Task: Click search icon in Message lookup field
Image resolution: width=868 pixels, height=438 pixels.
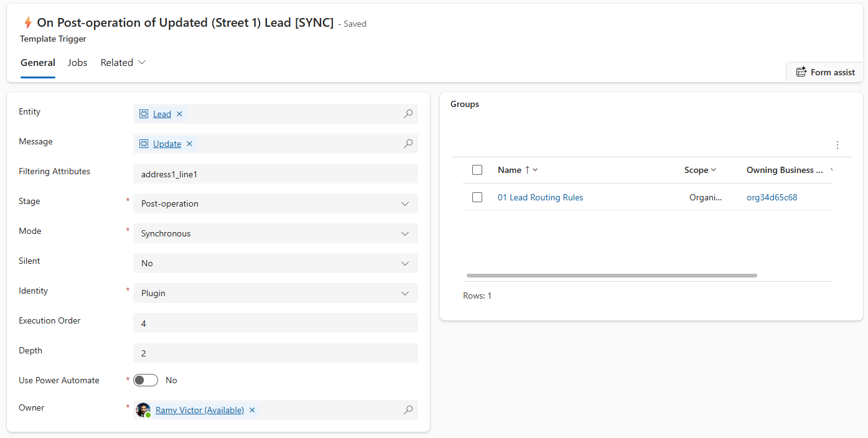Action: (408, 144)
